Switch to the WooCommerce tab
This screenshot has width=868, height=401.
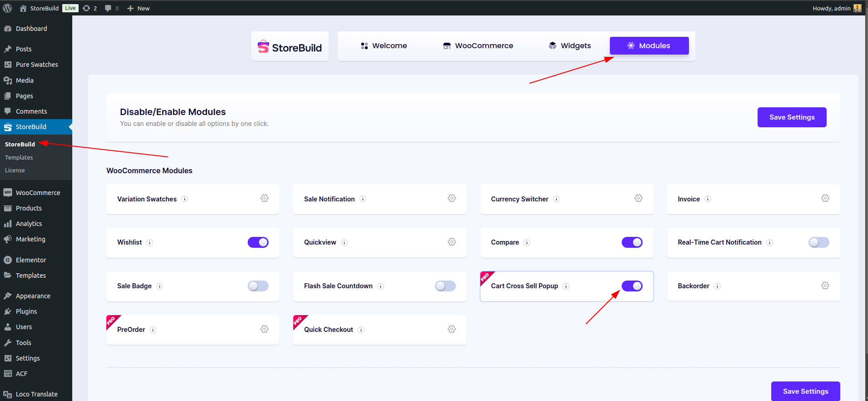coord(478,45)
